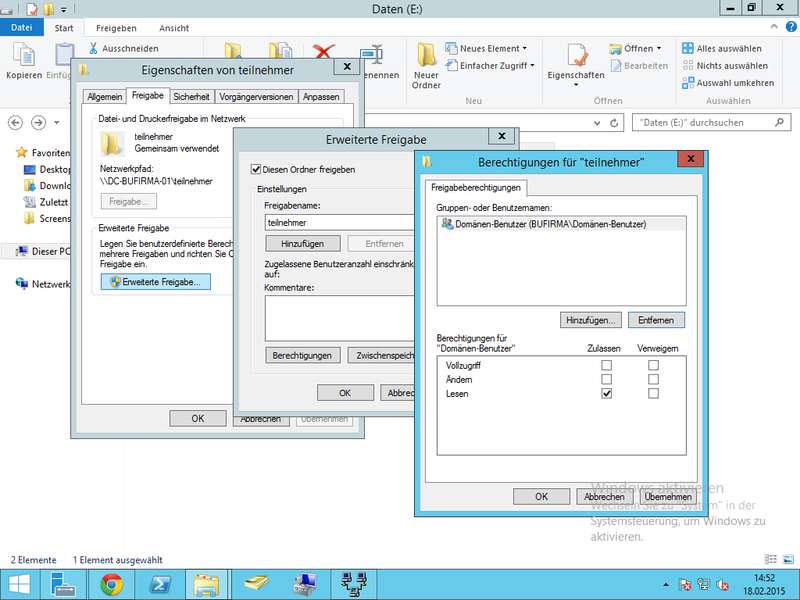
Task: Launch PowerShell from the taskbar
Action: pos(158,584)
